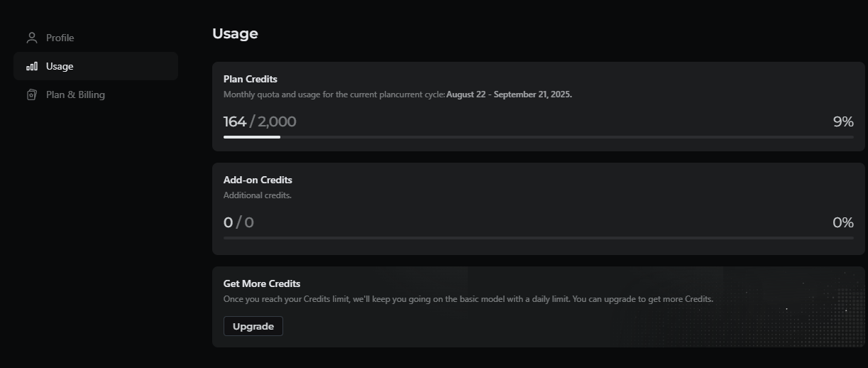Open the Profile settings page

coord(60,38)
